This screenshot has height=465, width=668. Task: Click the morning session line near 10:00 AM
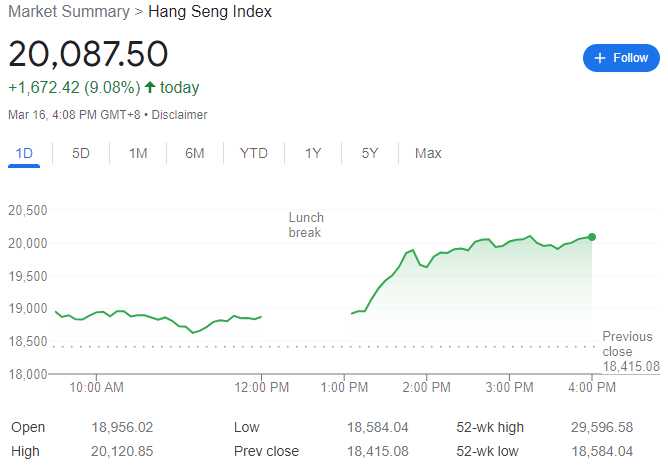(97, 312)
